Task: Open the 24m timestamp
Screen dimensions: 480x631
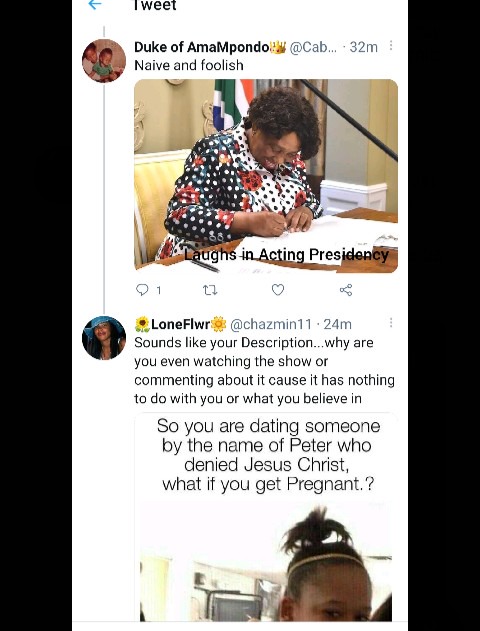Action: [x=338, y=324]
